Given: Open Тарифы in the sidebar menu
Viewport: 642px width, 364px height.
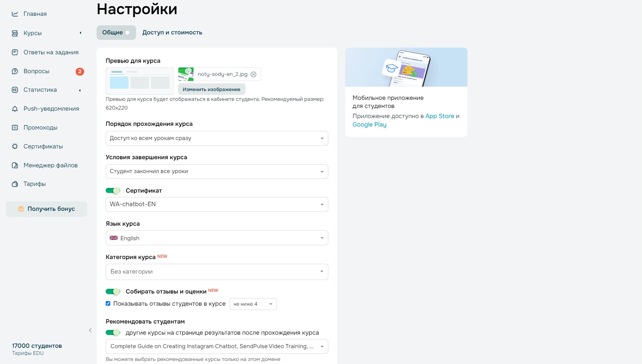Looking at the screenshot, I should (x=34, y=184).
